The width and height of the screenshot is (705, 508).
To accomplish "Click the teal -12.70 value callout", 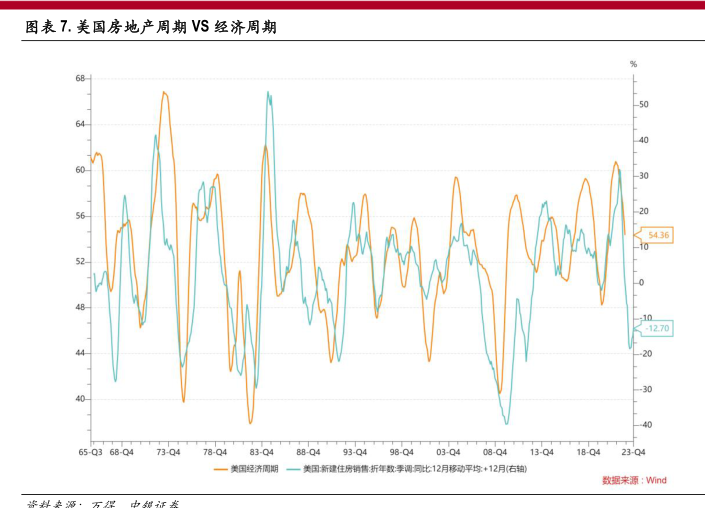I will click(x=656, y=328).
